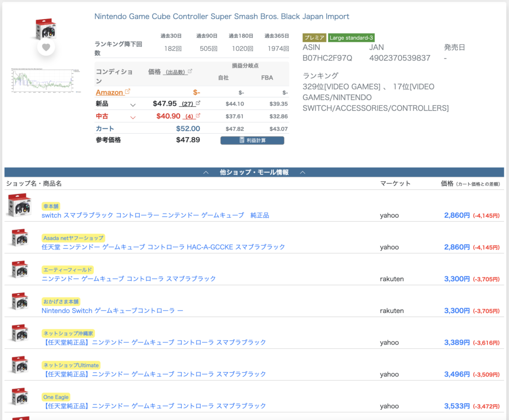Select the Asada netヤフーショップ shop badge
The height and width of the screenshot is (420, 509).
[x=74, y=238]
